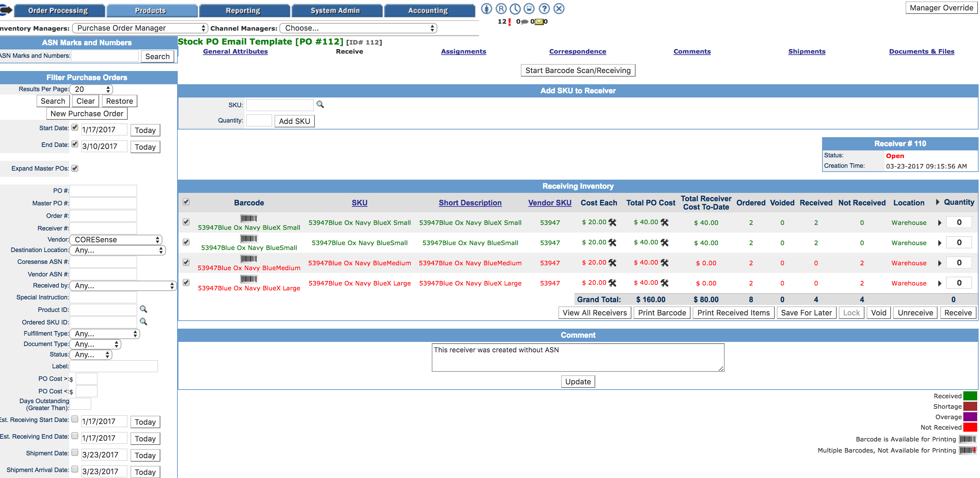Click the barcode icon for BlueSmall row

click(x=249, y=238)
